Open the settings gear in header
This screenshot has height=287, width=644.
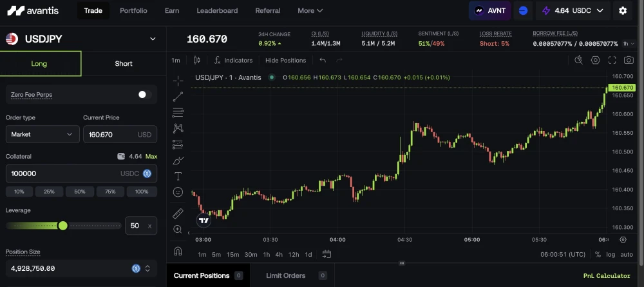point(623,11)
